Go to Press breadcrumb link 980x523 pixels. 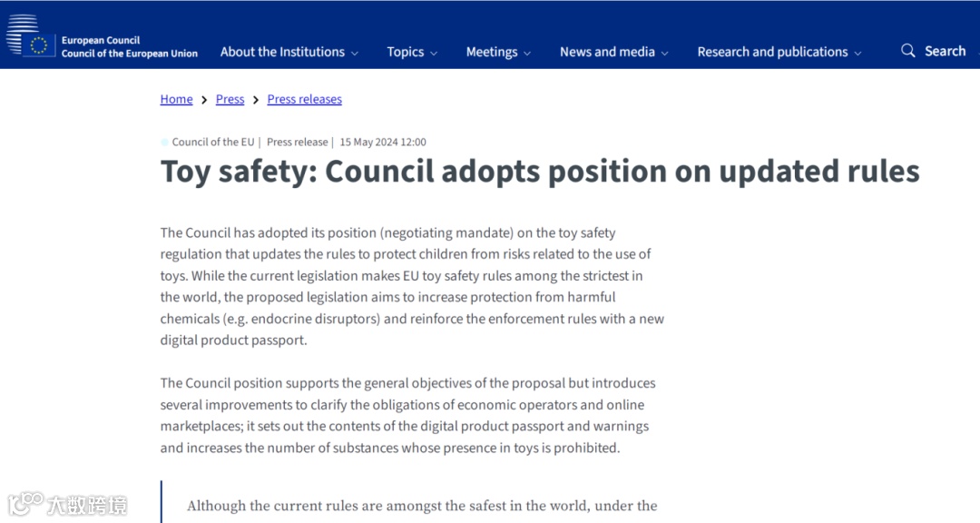click(x=230, y=99)
